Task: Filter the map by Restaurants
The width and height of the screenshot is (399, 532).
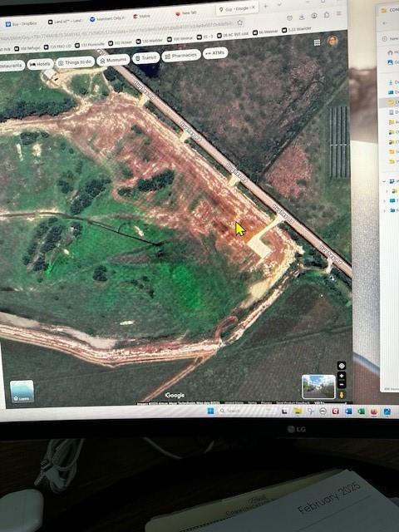Action: tap(11, 65)
